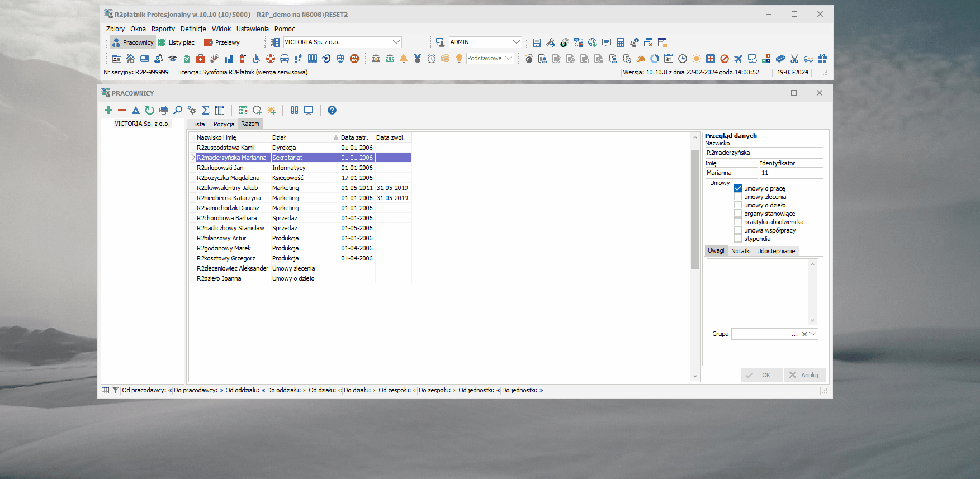Screen dimensions: 980x479
Task: Tick the stypendia checkbox
Action: coord(738,239)
